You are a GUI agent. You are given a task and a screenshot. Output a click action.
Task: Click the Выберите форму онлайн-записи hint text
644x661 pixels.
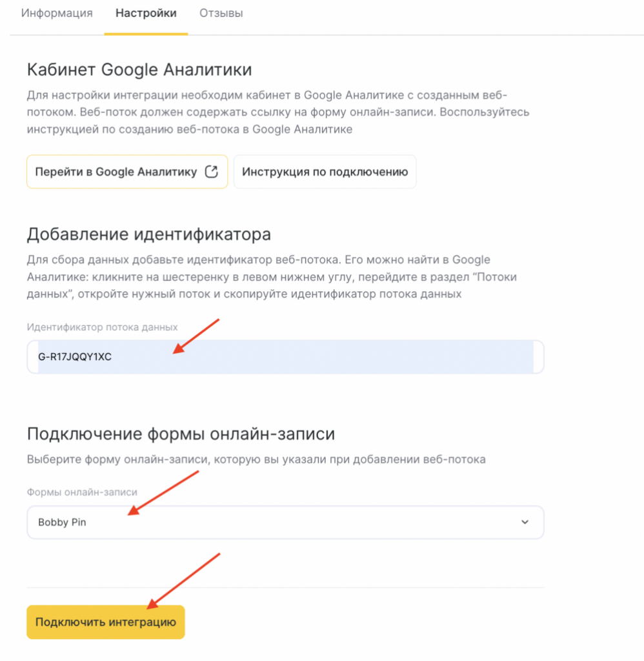[256, 460]
